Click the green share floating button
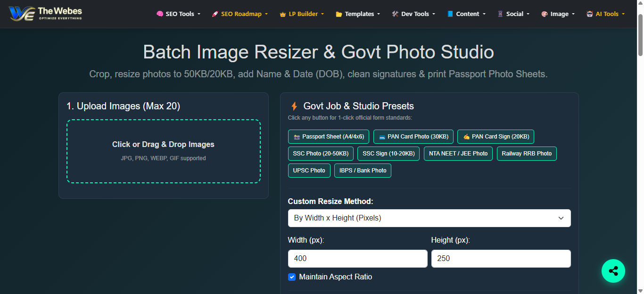 pyautogui.click(x=613, y=271)
